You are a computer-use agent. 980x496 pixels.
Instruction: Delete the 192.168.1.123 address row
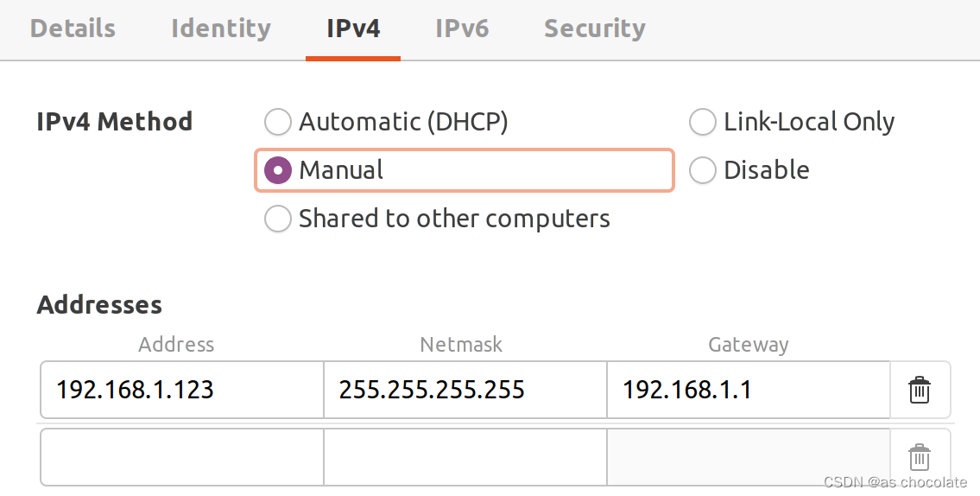(919, 390)
